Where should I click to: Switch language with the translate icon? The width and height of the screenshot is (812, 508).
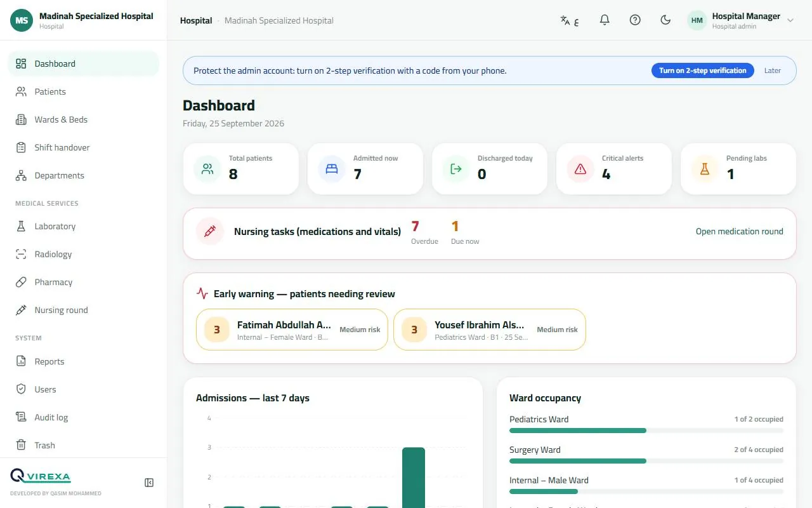tap(569, 20)
